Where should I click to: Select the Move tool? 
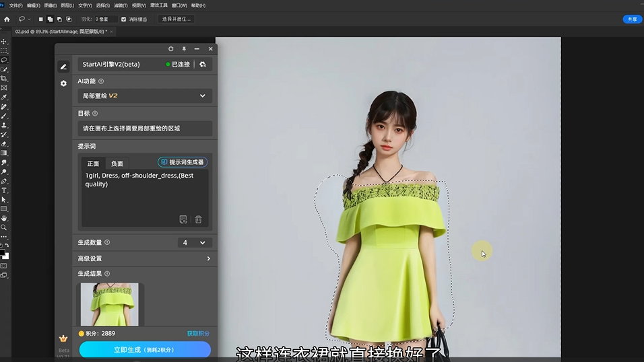(x=3, y=42)
